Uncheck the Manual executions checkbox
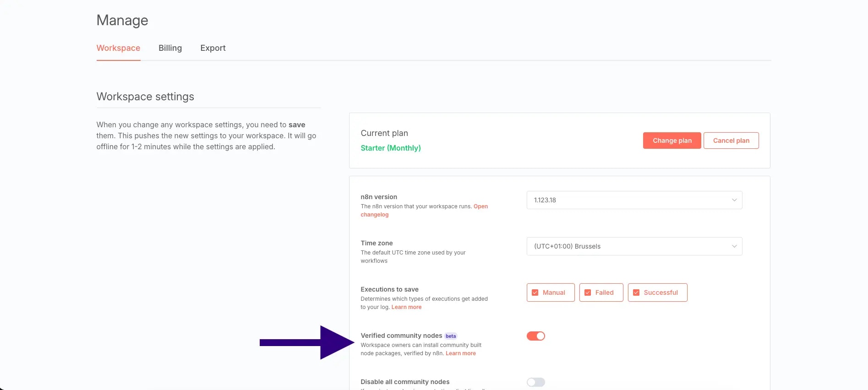868x390 pixels. pyautogui.click(x=535, y=292)
